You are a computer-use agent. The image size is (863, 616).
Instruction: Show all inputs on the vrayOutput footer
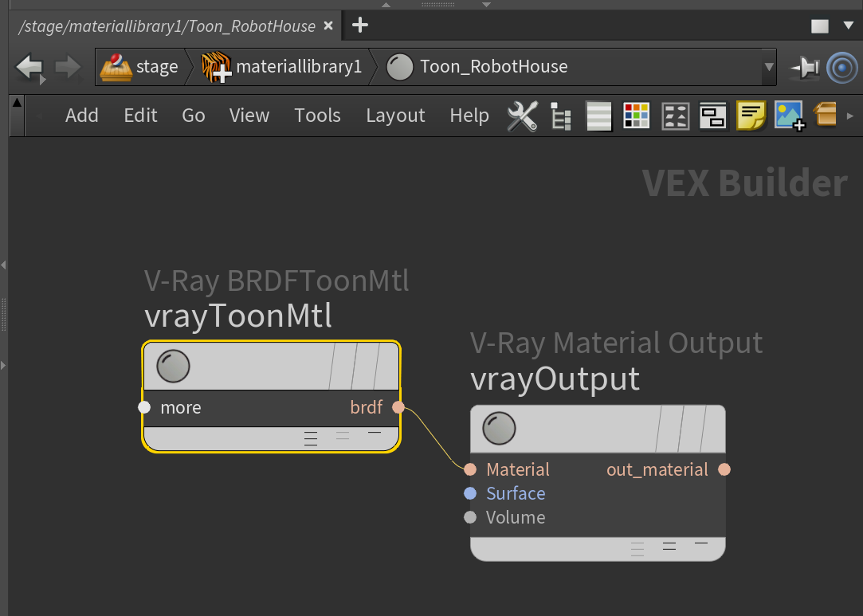[x=637, y=549]
